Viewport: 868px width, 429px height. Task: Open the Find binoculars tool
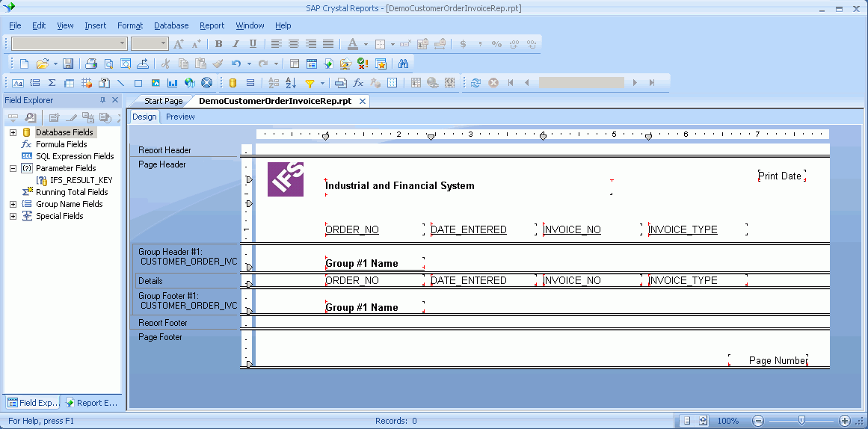403,64
